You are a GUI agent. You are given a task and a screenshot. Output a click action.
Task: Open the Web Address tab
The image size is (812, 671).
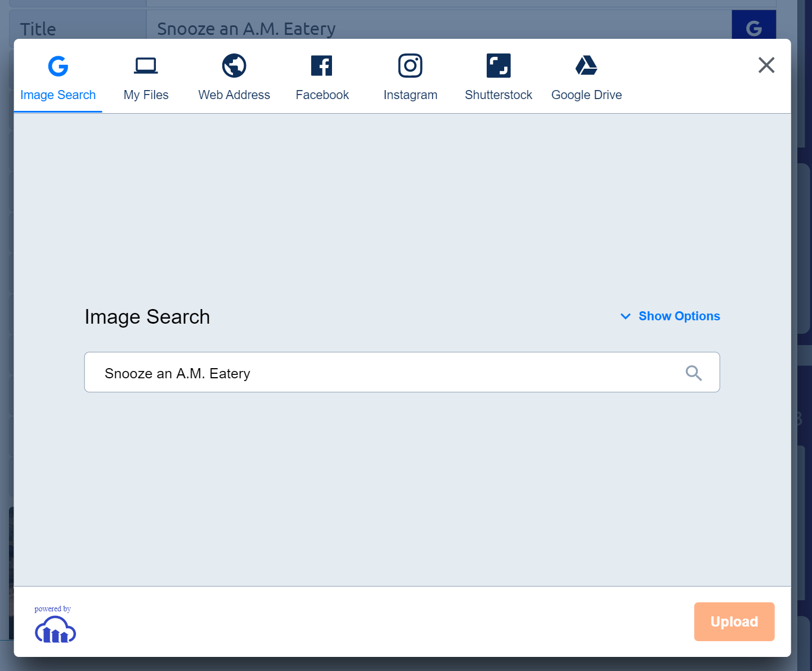click(234, 78)
